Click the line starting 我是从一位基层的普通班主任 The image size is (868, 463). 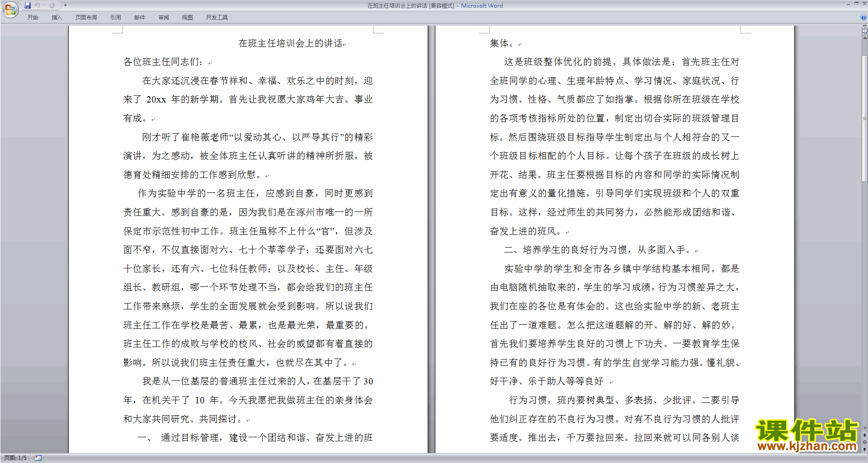point(258,381)
